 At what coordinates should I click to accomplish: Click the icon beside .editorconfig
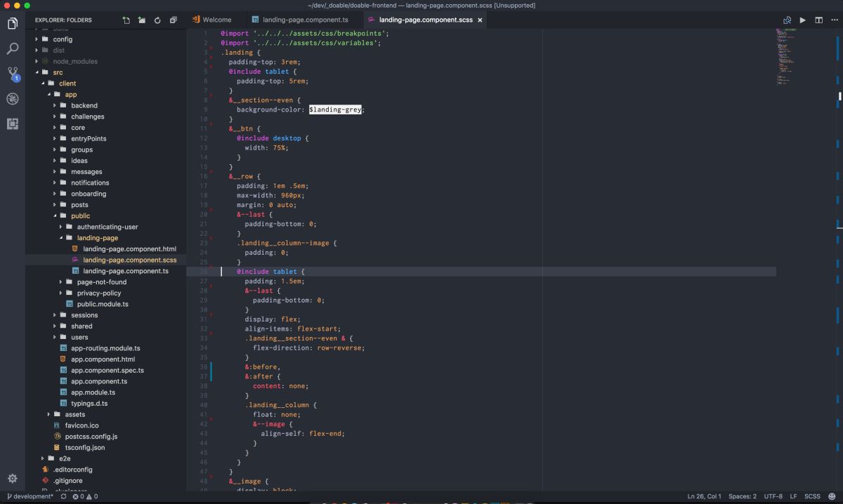[46, 470]
